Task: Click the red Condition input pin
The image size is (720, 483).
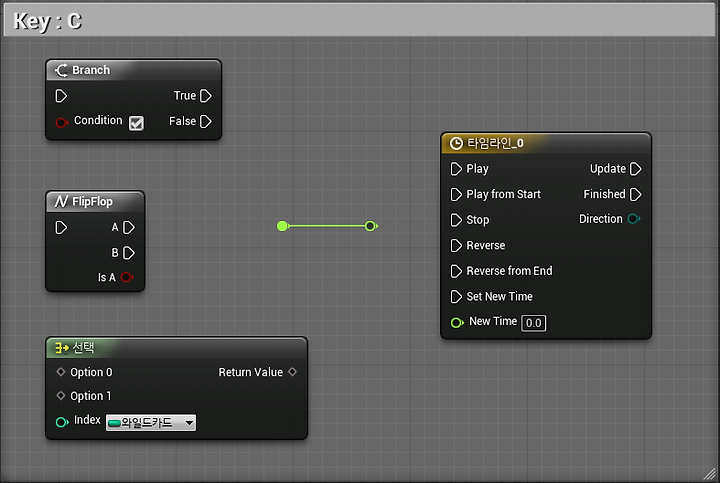Action: (62, 123)
